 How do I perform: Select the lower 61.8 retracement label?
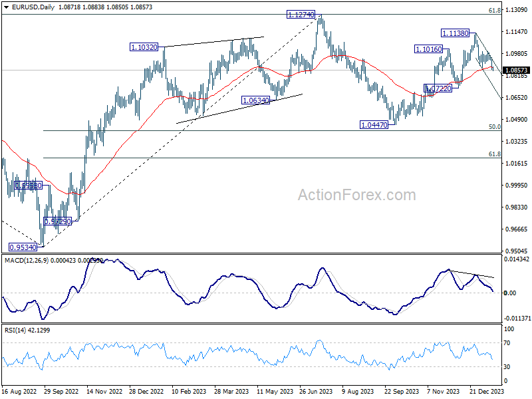(494, 154)
